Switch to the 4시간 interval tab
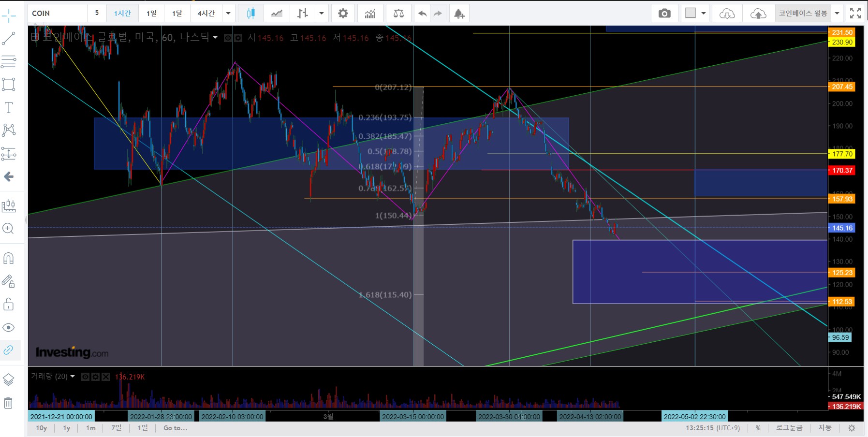This screenshot has width=868, height=437. [x=206, y=14]
